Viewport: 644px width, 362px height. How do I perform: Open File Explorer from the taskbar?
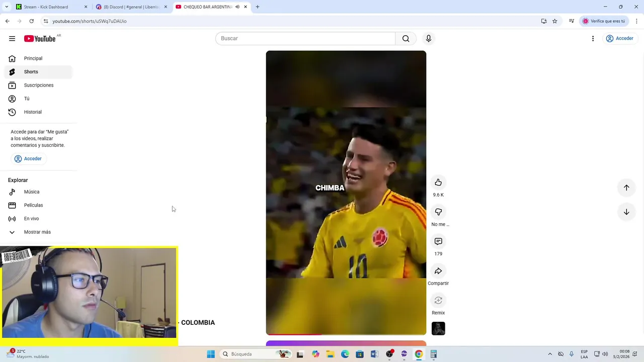click(330, 354)
